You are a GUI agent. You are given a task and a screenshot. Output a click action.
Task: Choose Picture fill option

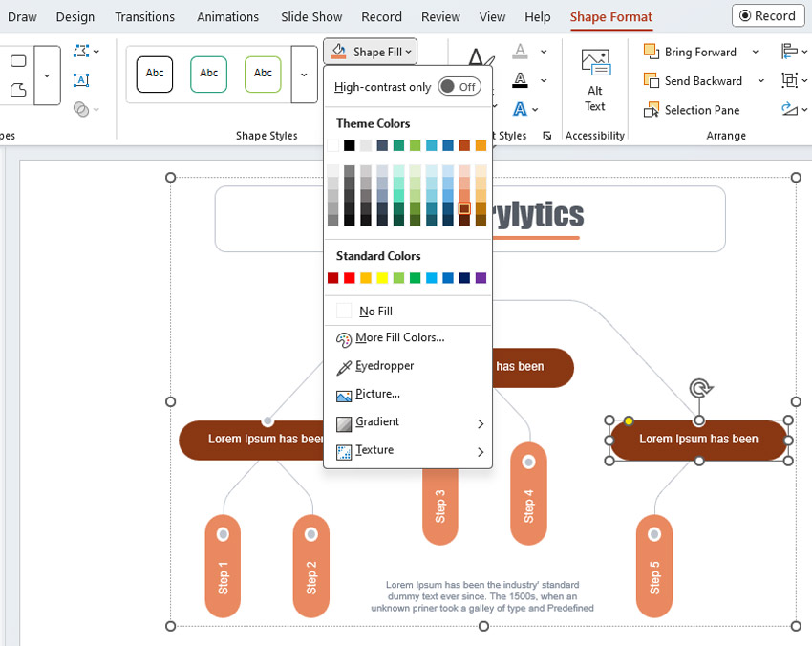(408, 394)
